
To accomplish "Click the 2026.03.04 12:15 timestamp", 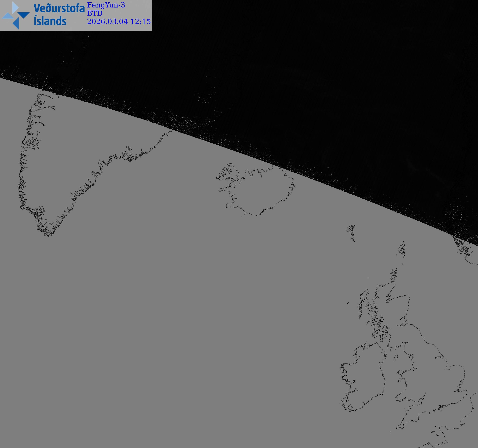I will (x=119, y=22).
